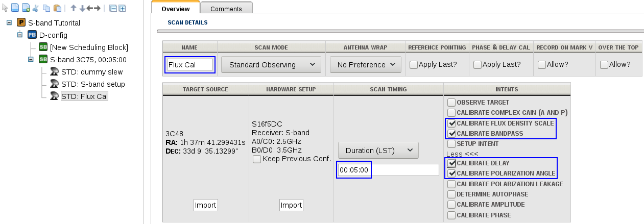Check Keep Previous Conf. option
The height and width of the screenshot is (224, 644).
coord(257,159)
